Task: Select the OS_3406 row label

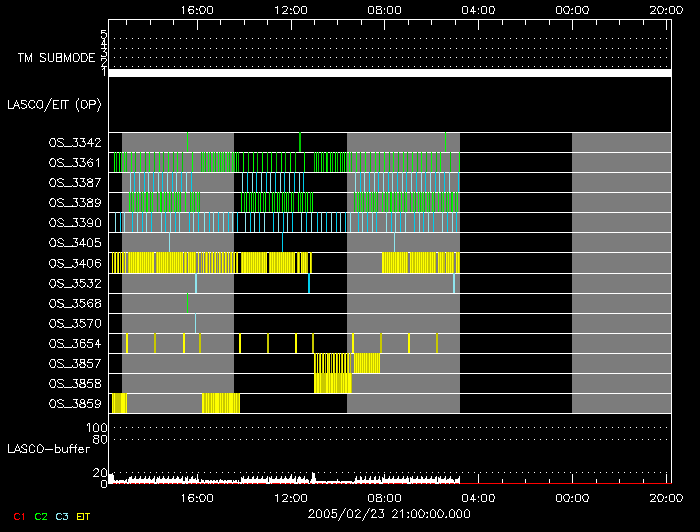Action: click(x=75, y=264)
